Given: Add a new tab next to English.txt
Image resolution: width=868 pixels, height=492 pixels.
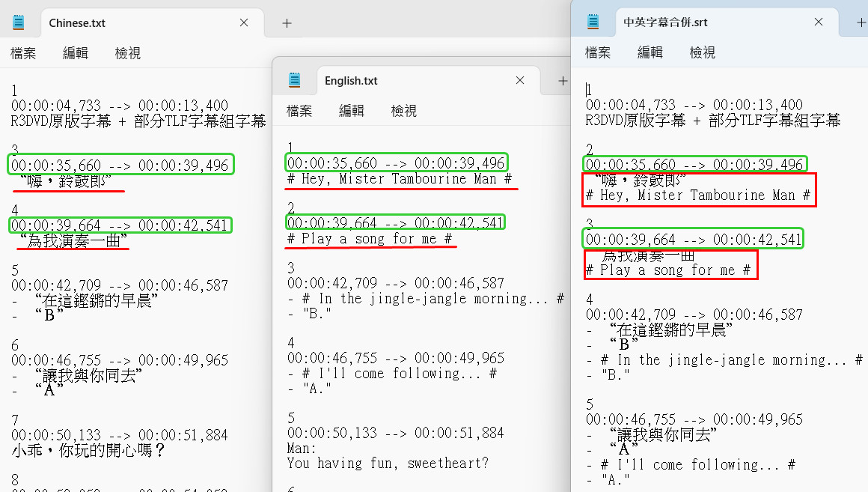Looking at the screenshot, I should (x=562, y=81).
